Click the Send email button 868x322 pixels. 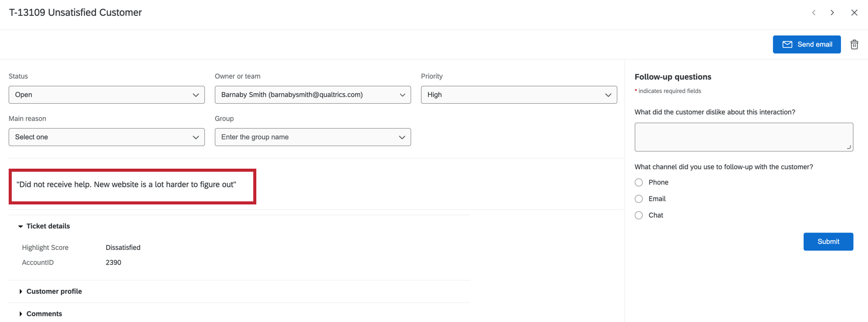pos(807,44)
